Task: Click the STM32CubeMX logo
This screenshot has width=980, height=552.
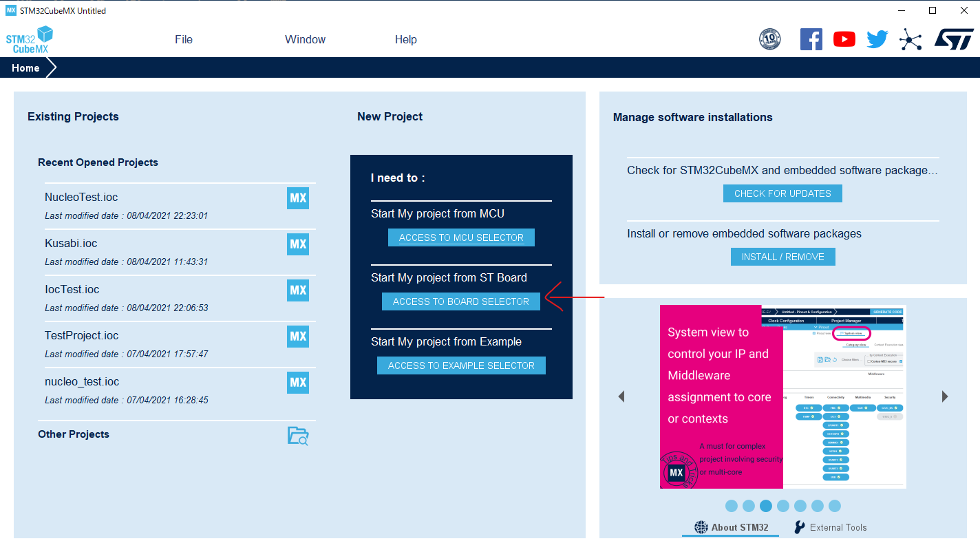Action: pos(30,40)
